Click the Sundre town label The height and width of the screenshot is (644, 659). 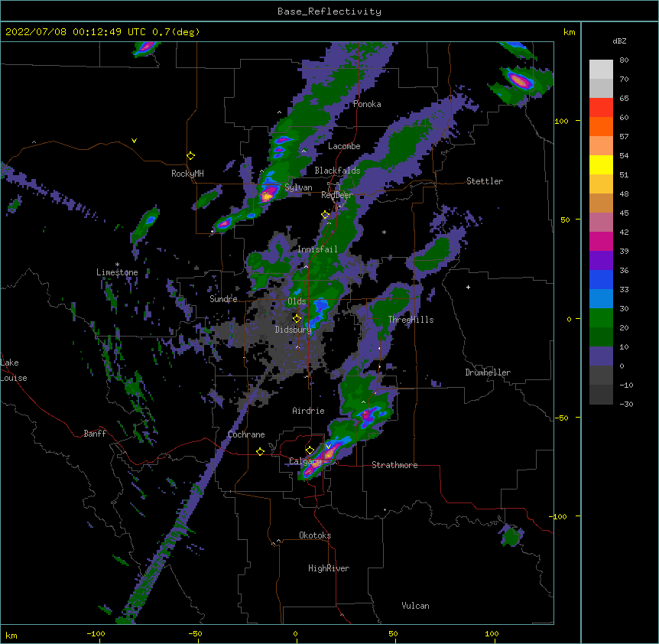click(223, 299)
